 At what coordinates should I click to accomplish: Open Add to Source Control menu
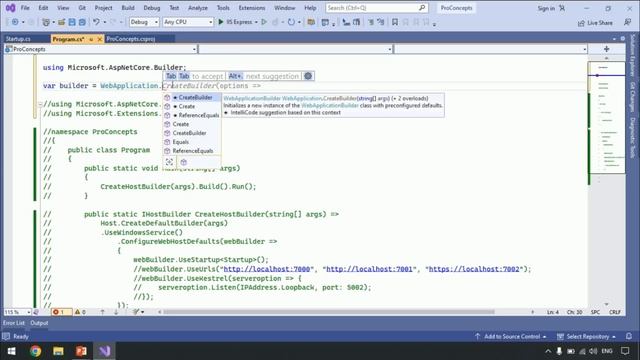click(511, 336)
